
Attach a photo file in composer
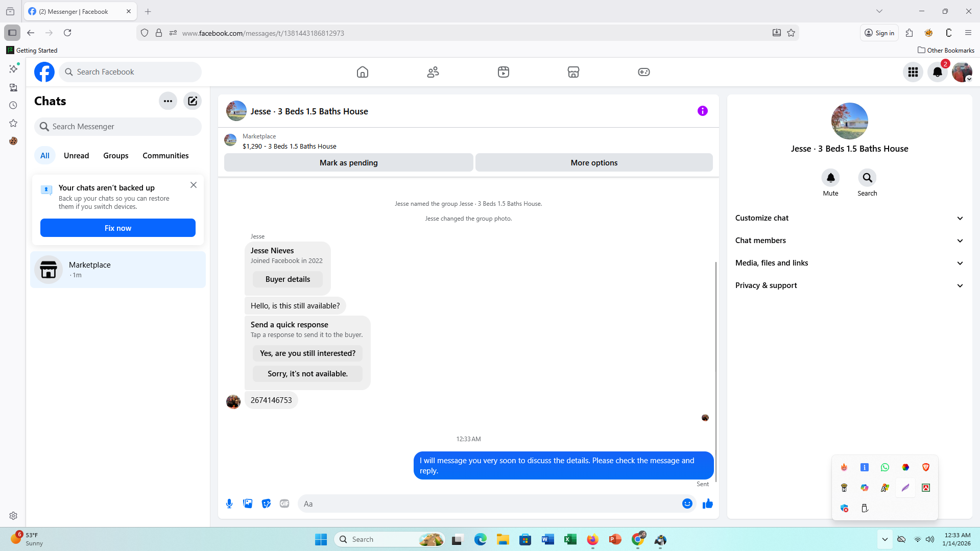point(248,504)
